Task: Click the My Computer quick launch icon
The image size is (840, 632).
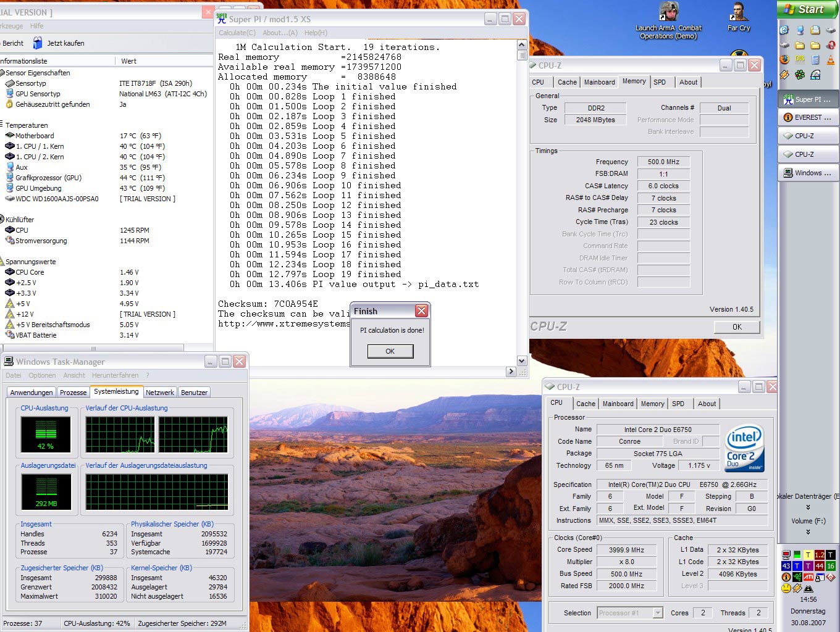Action: 800,30
